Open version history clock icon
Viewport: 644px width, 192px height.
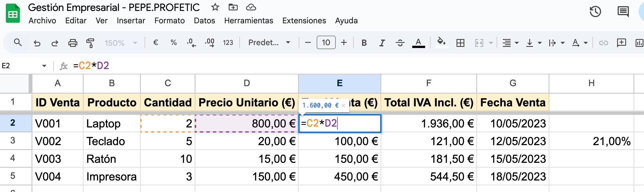coord(595,12)
